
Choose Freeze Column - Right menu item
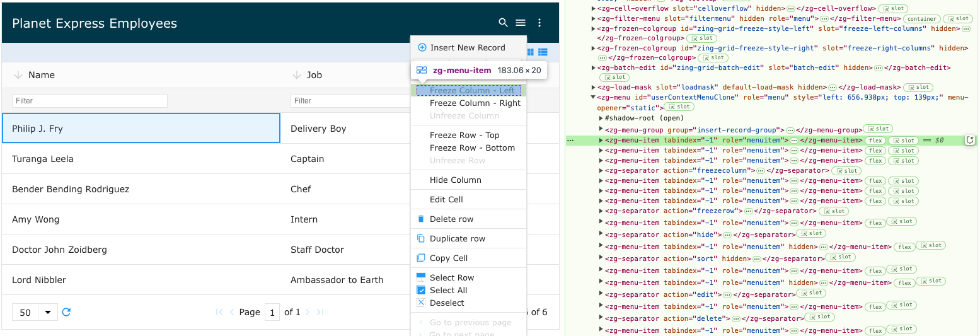468,103
